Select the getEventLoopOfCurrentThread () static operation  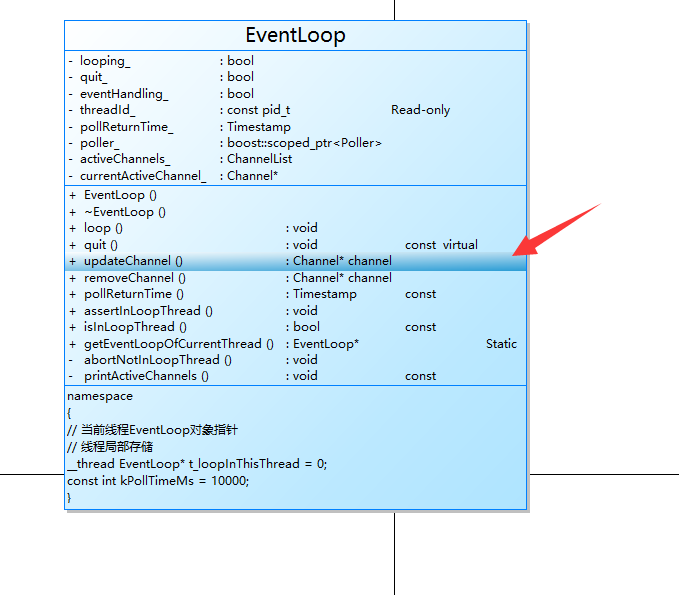(x=295, y=344)
